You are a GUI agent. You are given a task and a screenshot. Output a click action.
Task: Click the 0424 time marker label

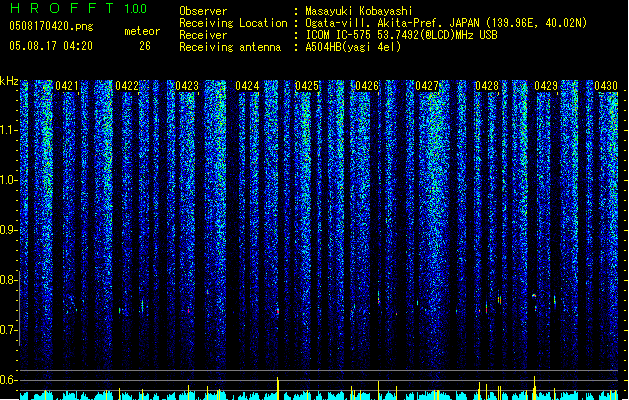247,86
